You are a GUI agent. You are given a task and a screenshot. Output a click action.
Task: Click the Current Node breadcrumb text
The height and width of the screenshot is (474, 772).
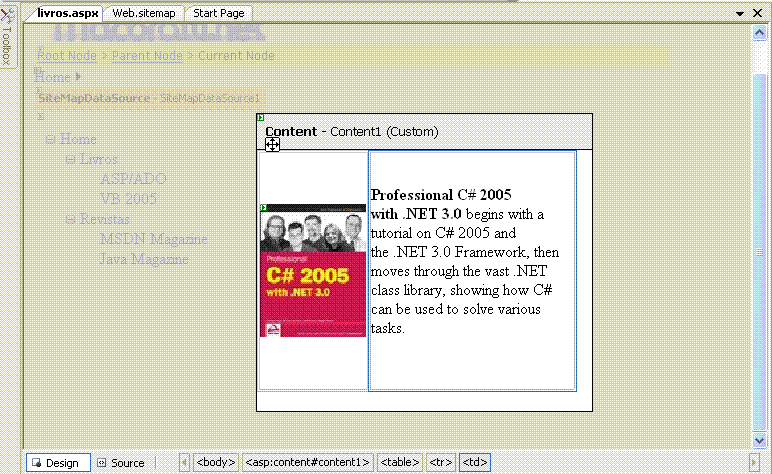pyautogui.click(x=236, y=56)
